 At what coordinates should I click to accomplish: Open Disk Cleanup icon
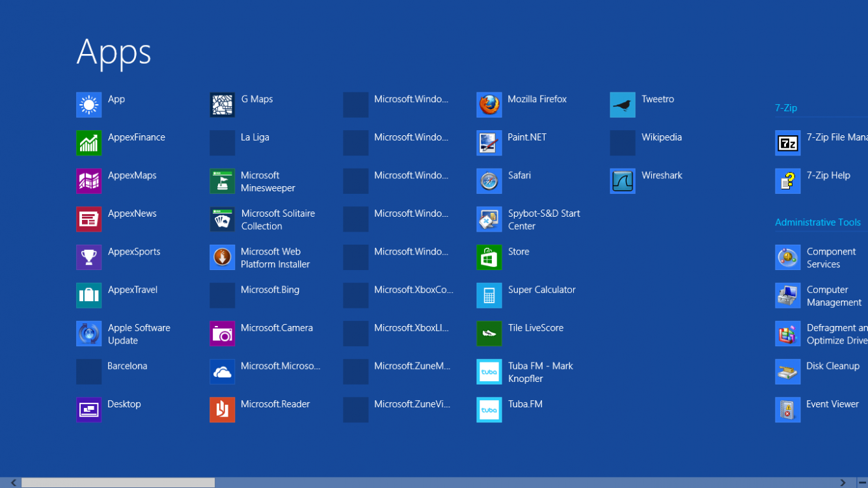click(787, 372)
